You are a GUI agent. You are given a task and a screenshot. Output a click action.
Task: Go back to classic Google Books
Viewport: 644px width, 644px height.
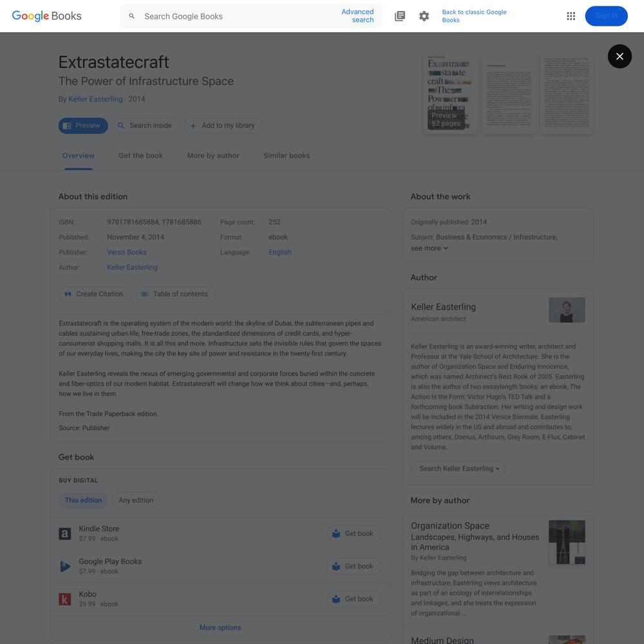click(474, 16)
